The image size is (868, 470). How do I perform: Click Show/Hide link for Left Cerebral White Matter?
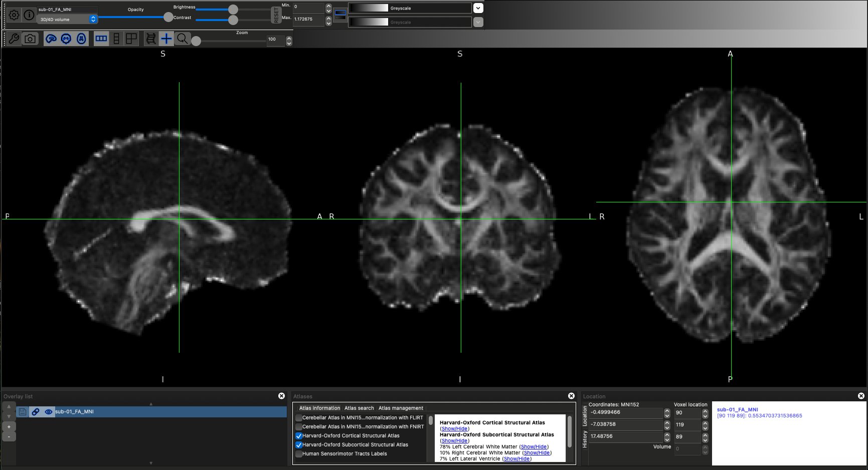tap(534, 447)
